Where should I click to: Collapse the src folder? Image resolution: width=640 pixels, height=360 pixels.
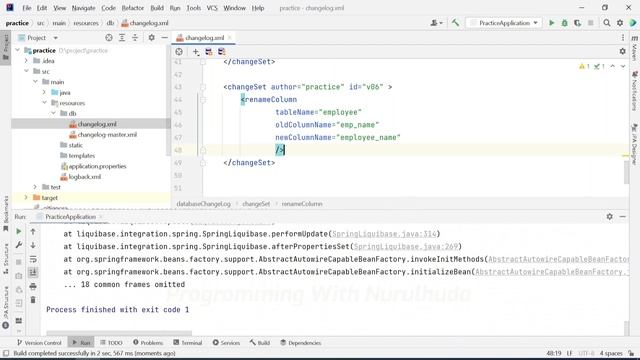[27, 71]
